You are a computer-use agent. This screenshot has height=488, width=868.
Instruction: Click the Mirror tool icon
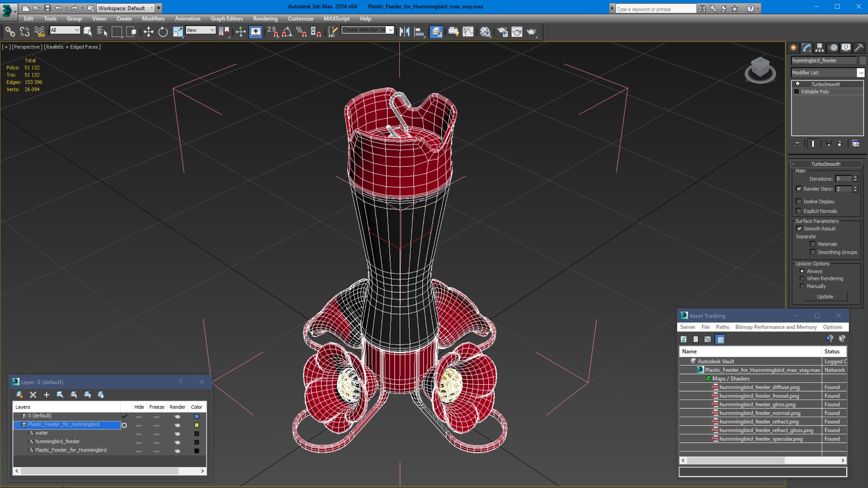(x=405, y=32)
